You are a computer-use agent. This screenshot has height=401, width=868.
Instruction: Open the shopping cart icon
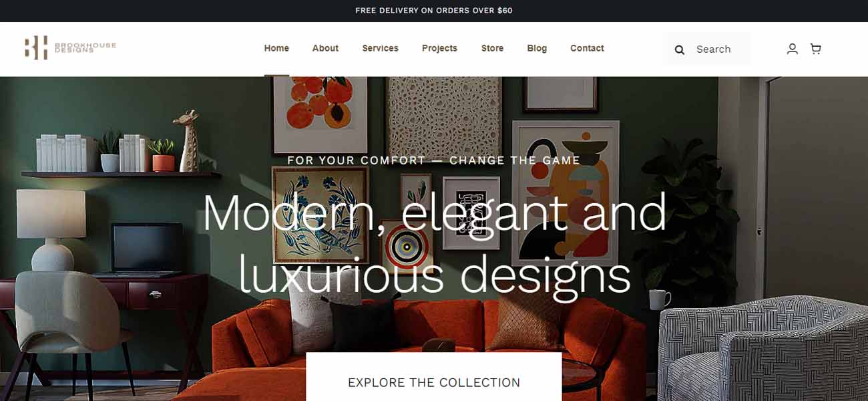click(815, 49)
